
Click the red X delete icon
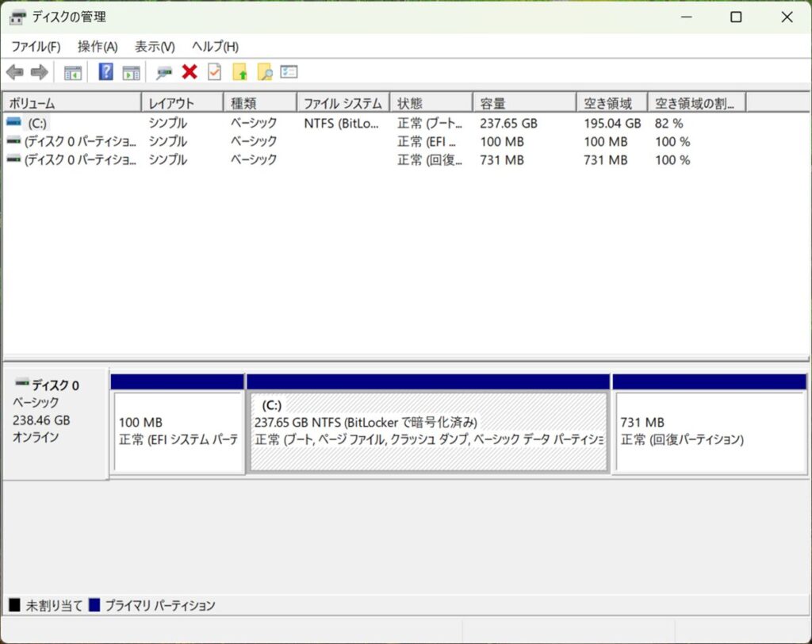click(x=189, y=72)
